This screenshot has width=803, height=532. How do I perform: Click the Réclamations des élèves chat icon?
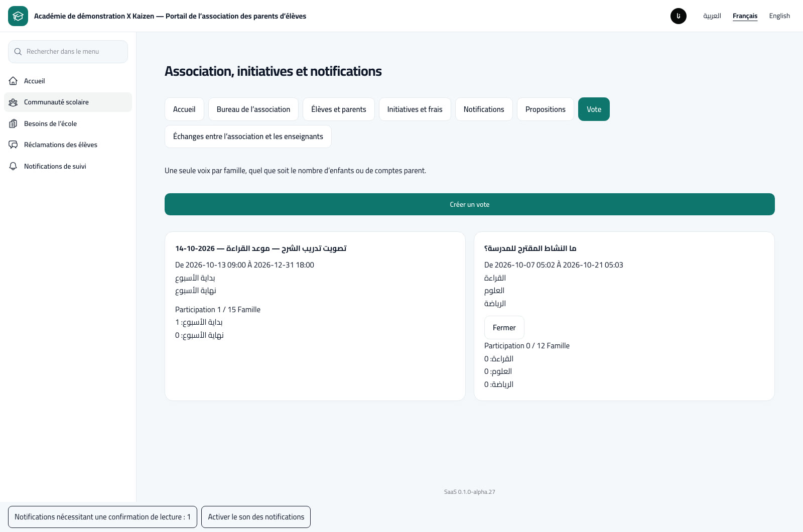(x=14, y=145)
